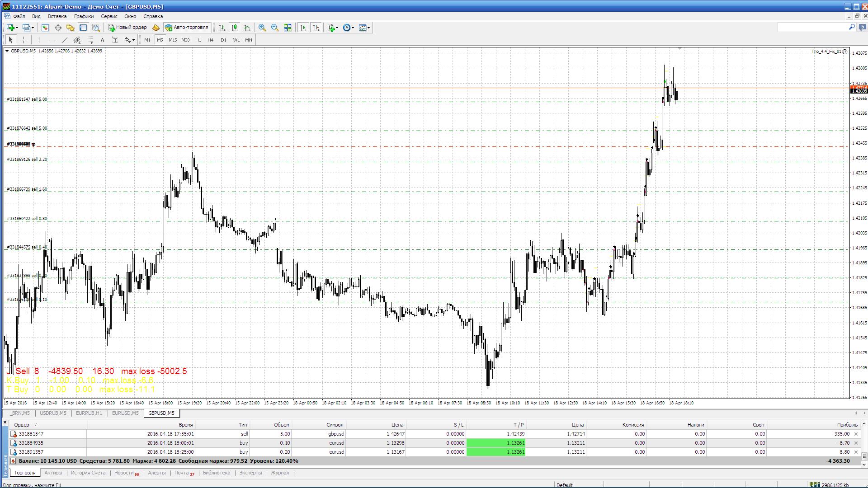The width and height of the screenshot is (868, 488).
Task: Open the New Chart dropdown arrow
Action: click(x=17, y=28)
